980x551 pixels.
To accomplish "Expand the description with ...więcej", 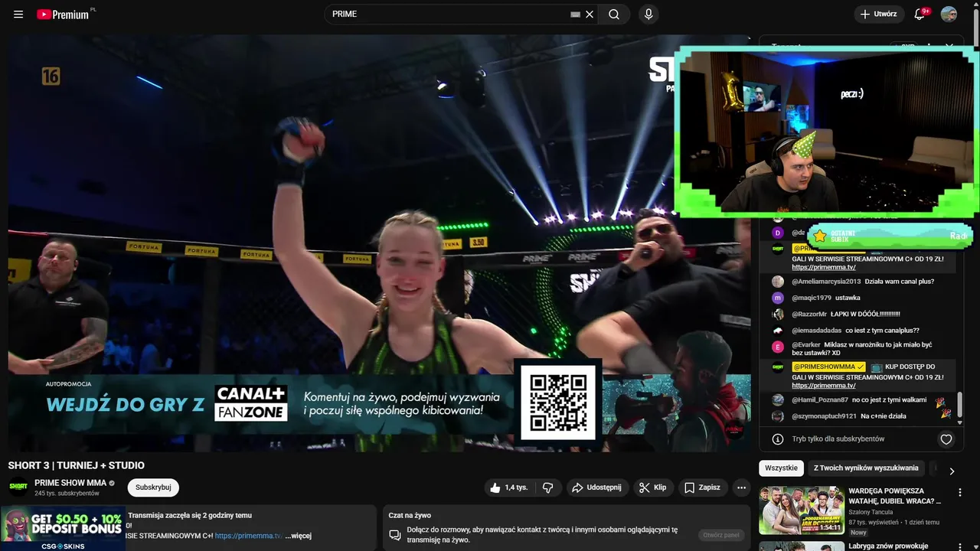I will coord(299,536).
